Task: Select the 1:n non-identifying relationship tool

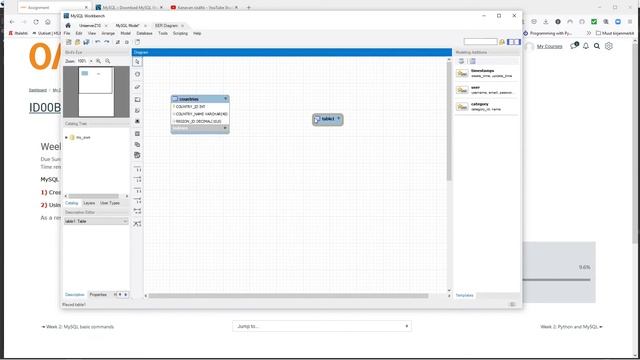Action: coord(138,180)
